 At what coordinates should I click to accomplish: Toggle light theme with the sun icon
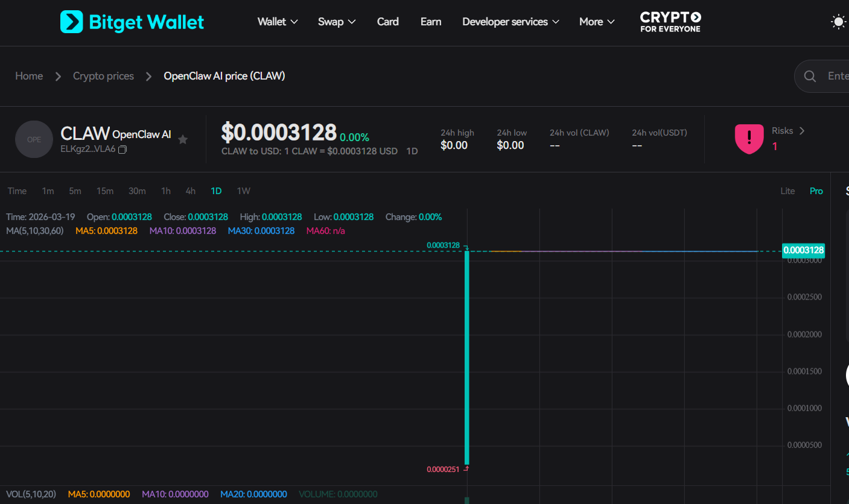click(x=839, y=22)
